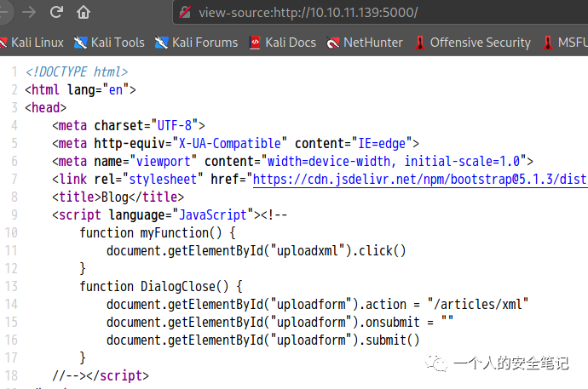
Task: Click the closing //--></script> line
Action: click(101, 376)
